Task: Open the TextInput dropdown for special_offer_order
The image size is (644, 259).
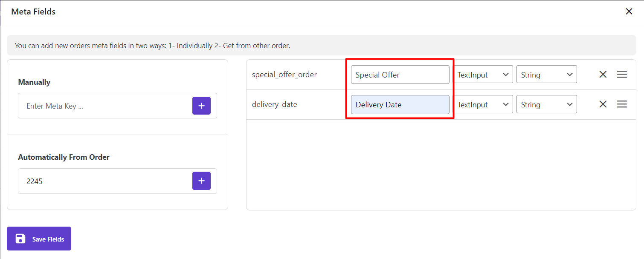Action: [483, 75]
